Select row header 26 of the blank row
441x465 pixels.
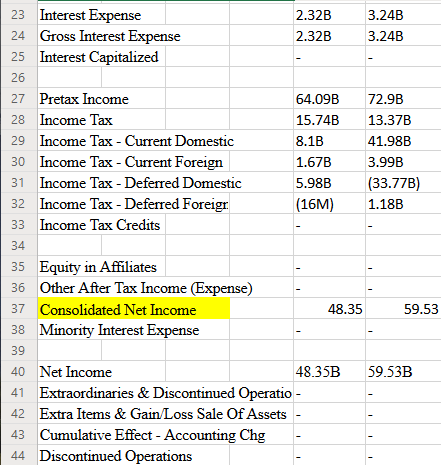pos(18,78)
